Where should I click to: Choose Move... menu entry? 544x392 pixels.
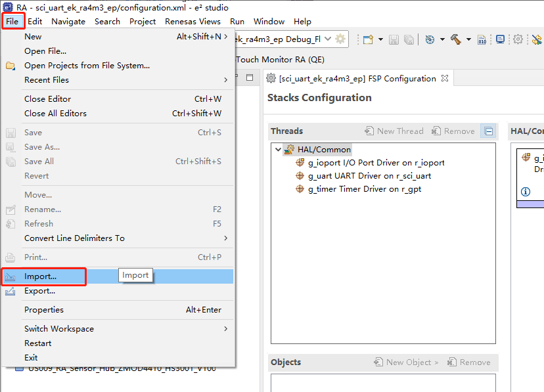click(x=118, y=195)
